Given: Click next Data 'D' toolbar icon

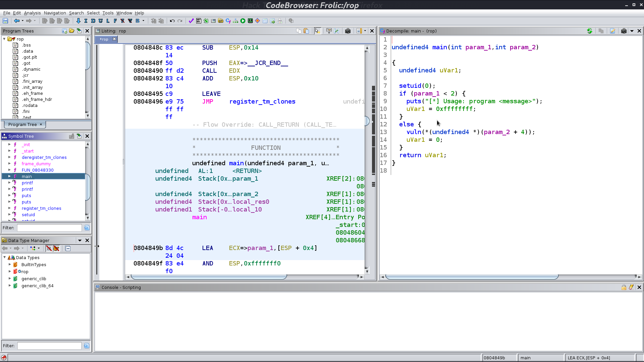Looking at the screenshot, I should click(93, 21).
